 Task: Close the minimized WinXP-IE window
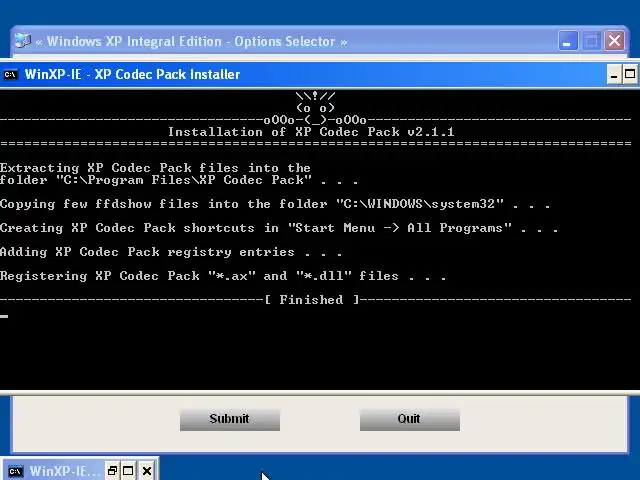click(147, 471)
